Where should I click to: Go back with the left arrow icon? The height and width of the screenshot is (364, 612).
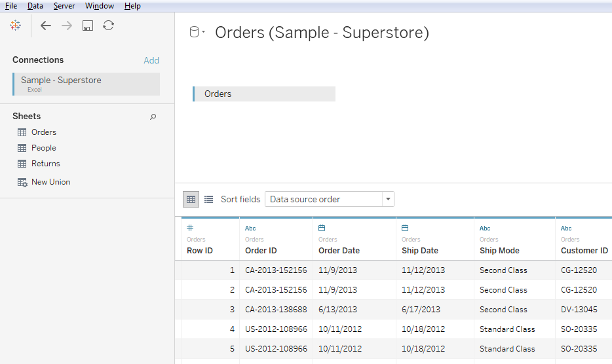(46, 26)
